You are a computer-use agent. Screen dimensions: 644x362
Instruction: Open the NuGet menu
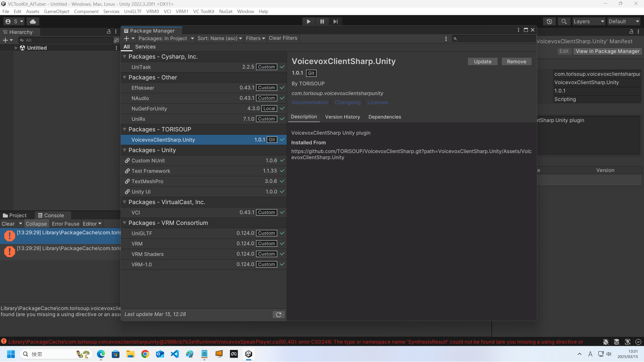pyautogui.click(x=226, y=11)
